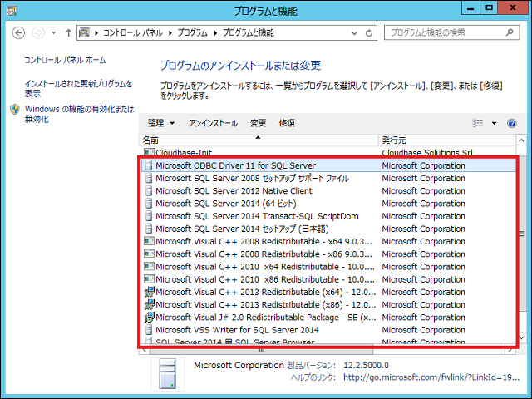Image resolution: width=532 pixels, height=399 pixels.
Task: Click icon of Microsoft ODBC Driver 11 row
Action: [149, 165]
